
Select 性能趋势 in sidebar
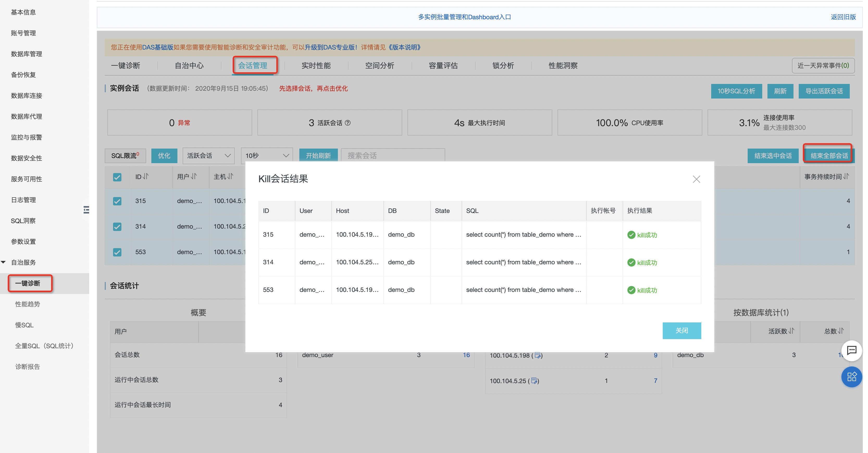(x=28, y=304)
